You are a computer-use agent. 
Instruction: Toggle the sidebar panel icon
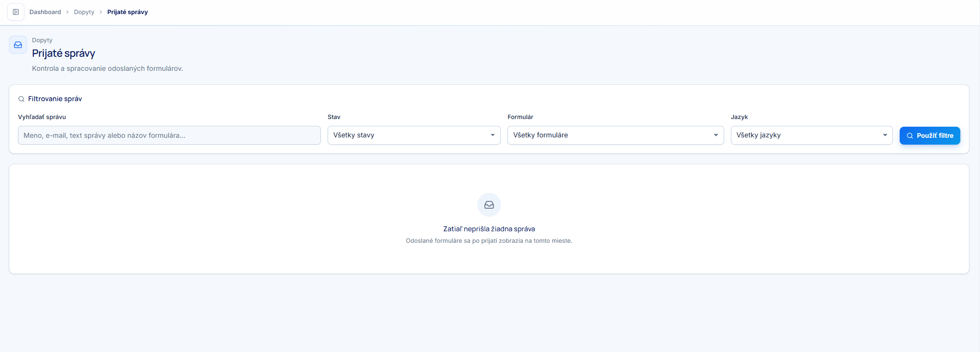click(16, 12)
